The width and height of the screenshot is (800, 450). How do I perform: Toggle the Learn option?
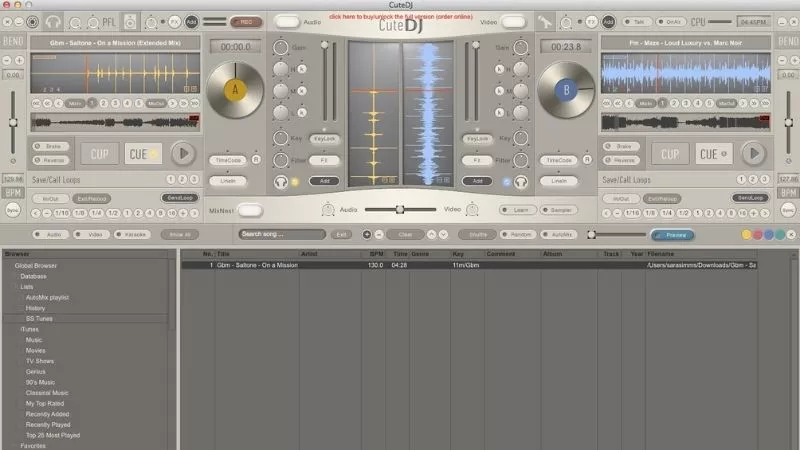tap(517, 210)
